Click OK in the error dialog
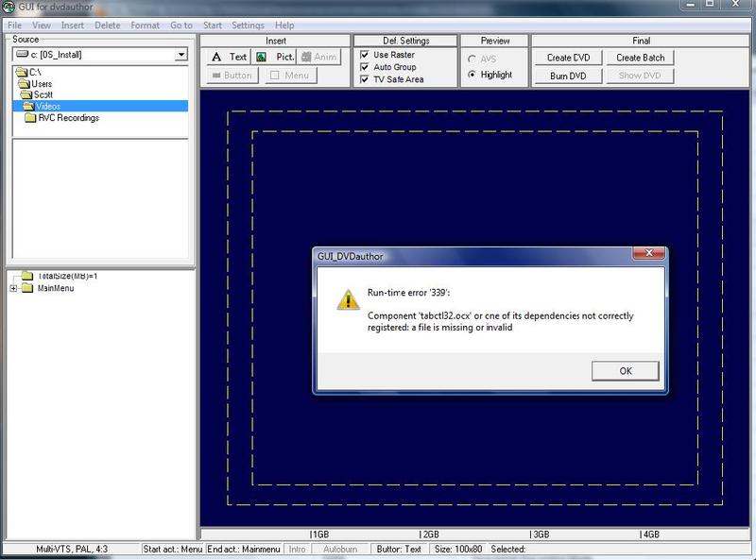Viewport: 756px width, 560px height. pos(626,371)
